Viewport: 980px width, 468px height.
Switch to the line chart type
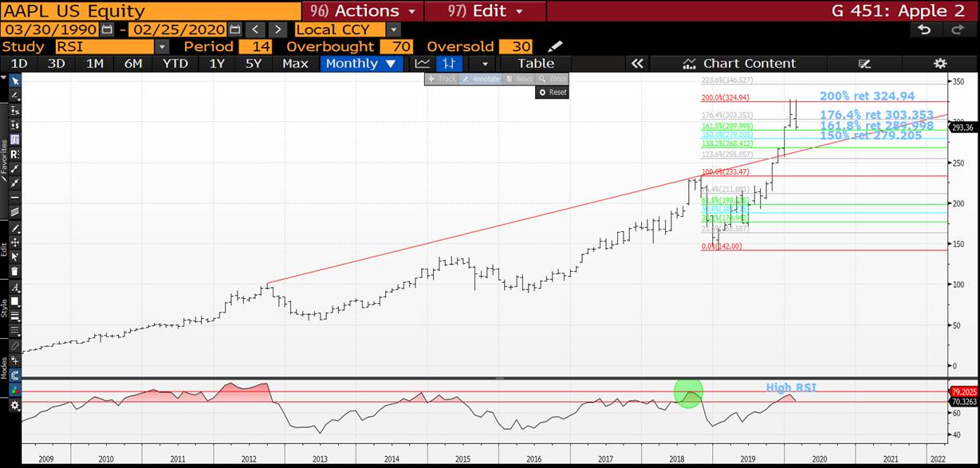(423, 64)
